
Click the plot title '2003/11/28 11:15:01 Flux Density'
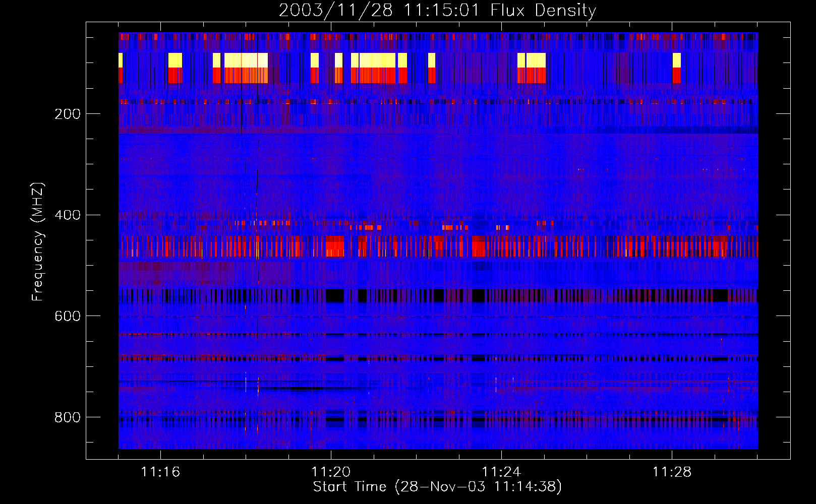[438, 10]
